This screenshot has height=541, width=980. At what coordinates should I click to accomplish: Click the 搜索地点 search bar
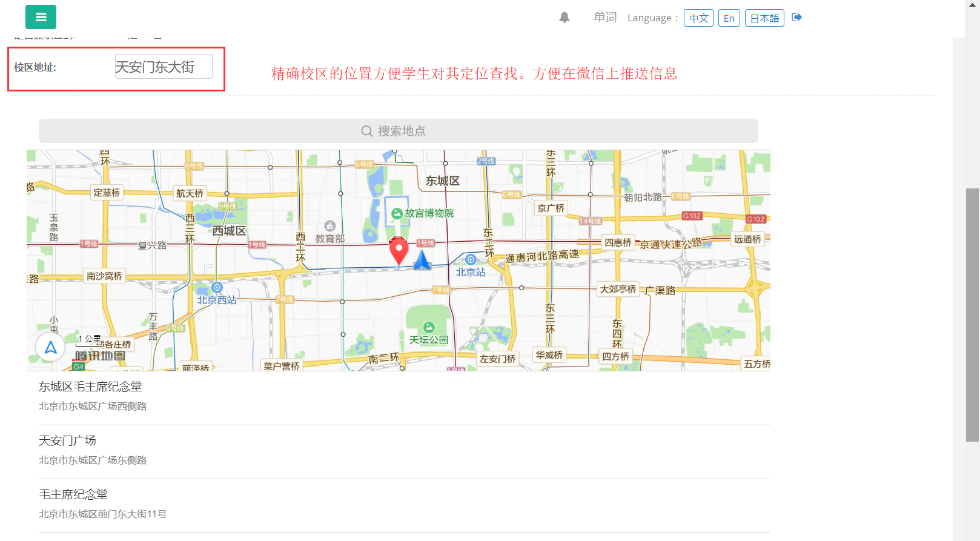click(x=399, y=131)
